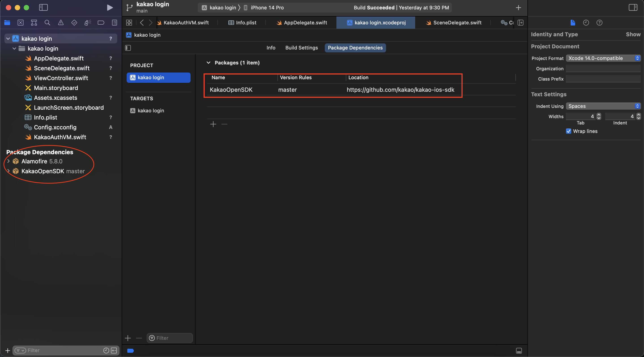Toggle the inspector panel at top right
Viewport: 644px width, 357px height.
pyautogui.click(x=633, y=8)
